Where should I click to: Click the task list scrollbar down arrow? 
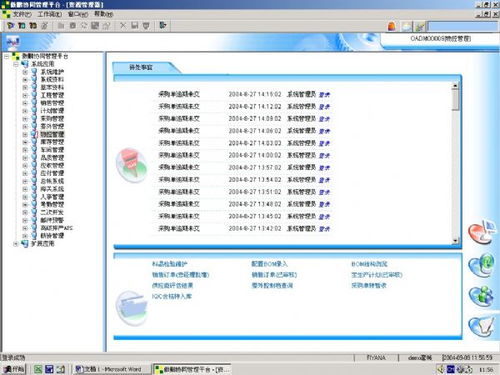(x=455, y=240)
